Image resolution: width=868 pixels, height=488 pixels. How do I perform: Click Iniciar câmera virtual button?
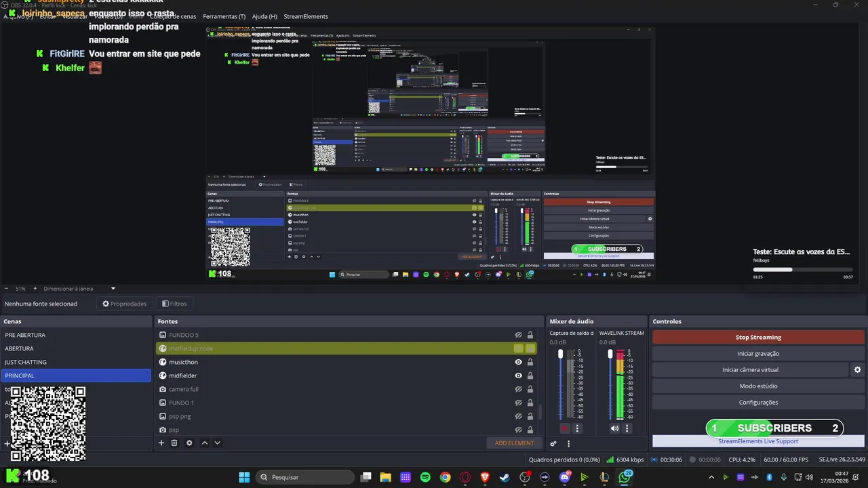(750, 369)
